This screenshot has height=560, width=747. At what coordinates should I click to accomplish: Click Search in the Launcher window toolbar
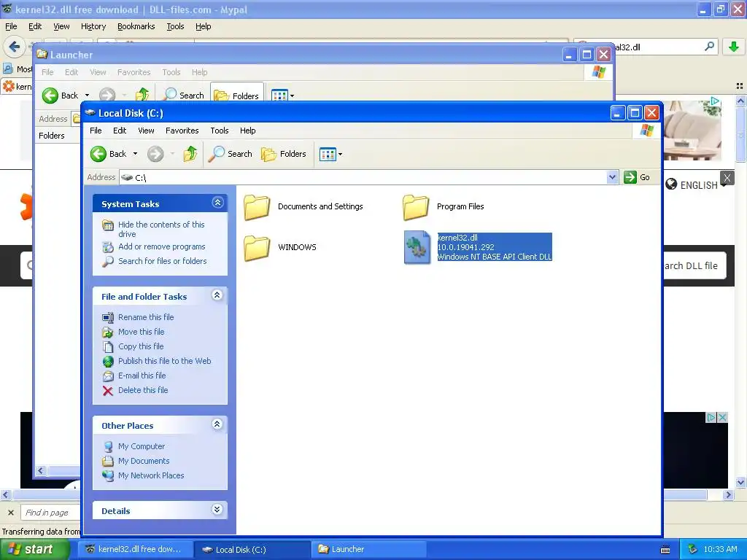184,96
